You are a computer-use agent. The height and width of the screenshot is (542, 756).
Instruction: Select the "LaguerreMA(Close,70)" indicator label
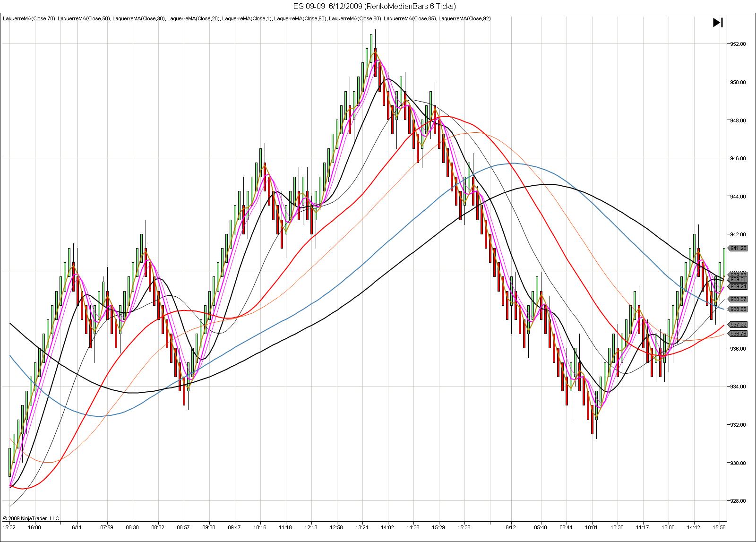coord(29,19)
